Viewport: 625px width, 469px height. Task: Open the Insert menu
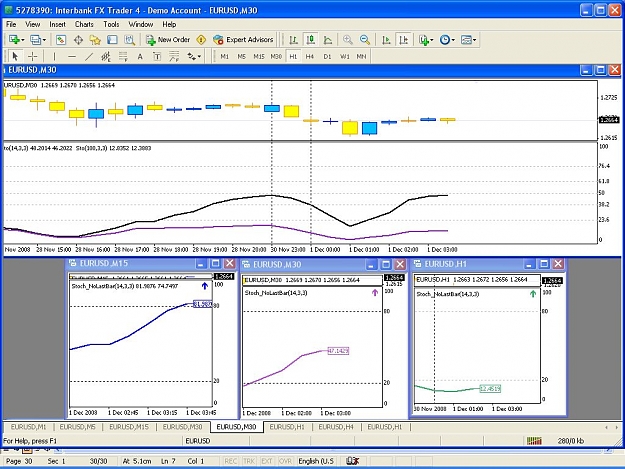tap(57, 24)
